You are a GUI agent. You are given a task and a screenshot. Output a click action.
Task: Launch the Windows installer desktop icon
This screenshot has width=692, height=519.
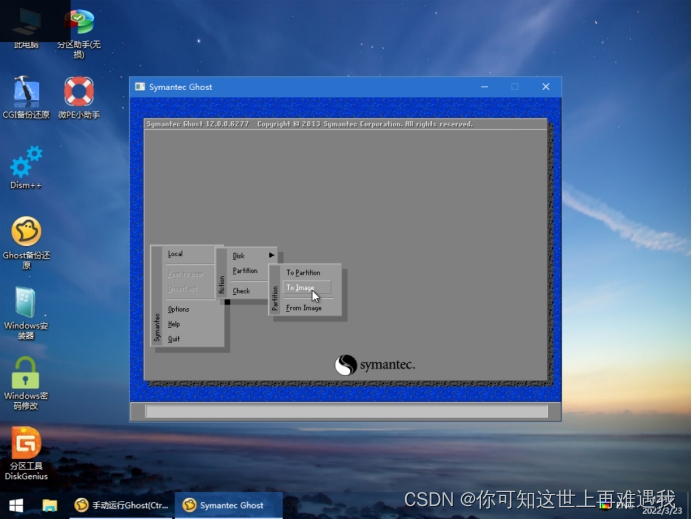pyautogui.click(x=26, y=312)
